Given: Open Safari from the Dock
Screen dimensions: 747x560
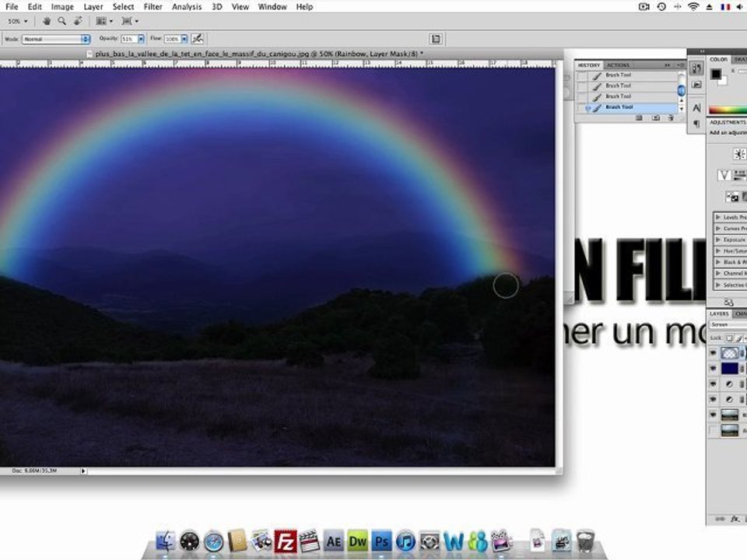Looking at the screenshot, I should click(x=213, y=541).
